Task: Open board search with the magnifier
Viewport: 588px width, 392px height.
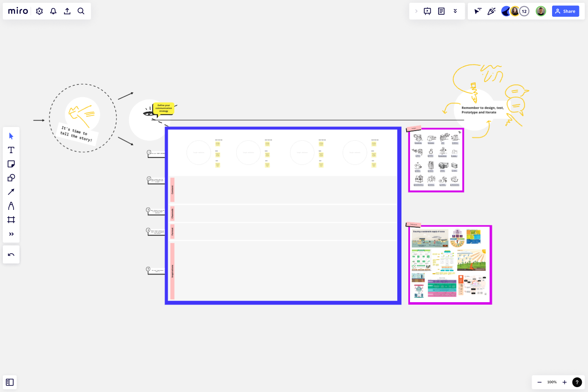Action: [x=81, y=11]
